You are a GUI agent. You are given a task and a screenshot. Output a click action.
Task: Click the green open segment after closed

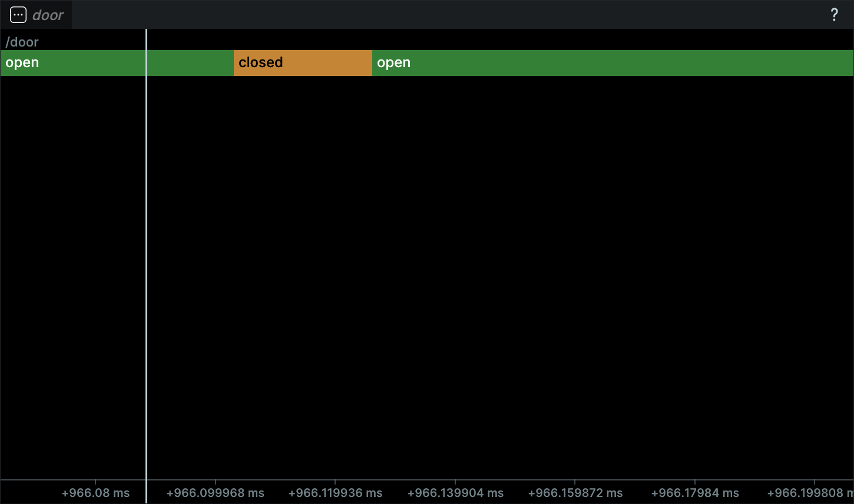pyautogui.click(x=613, y=63)
